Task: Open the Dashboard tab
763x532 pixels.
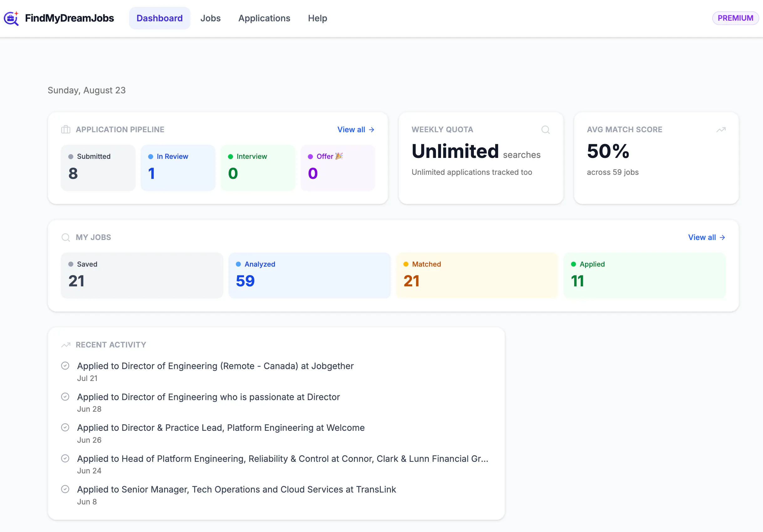Action: coord(159,18)
